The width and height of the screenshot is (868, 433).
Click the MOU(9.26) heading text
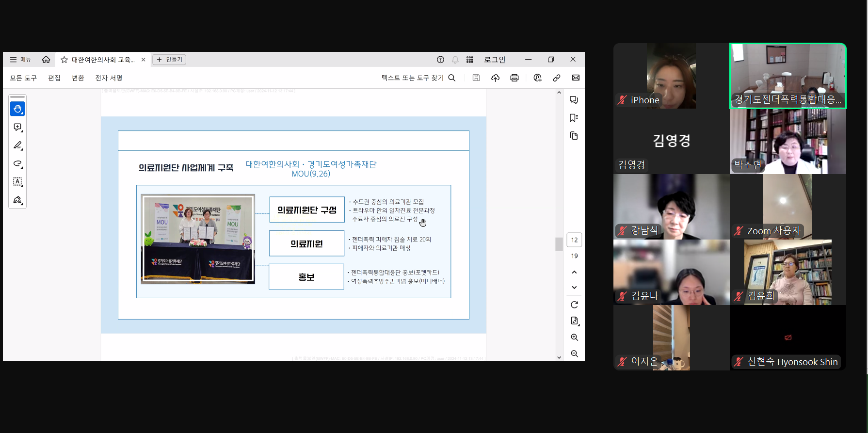pos(311,174)
